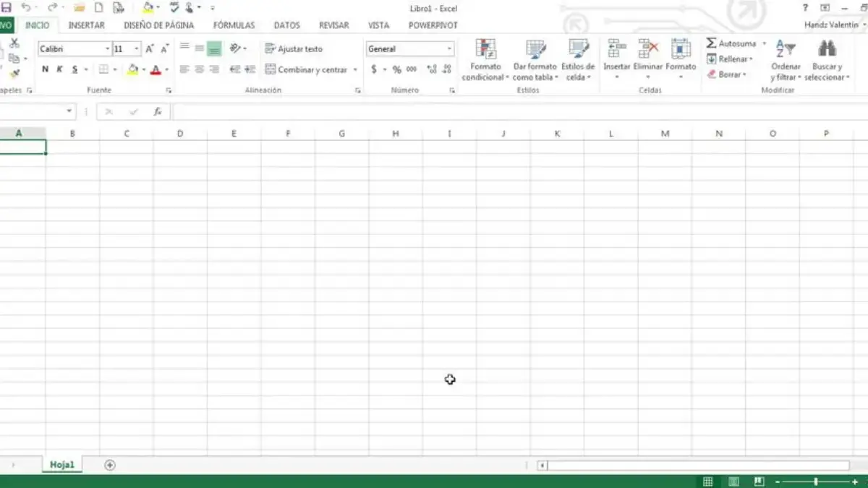This screenshot has width=868, height=488.
Task: Open Dar formato como tabla gallery
Action: (535, 59)
